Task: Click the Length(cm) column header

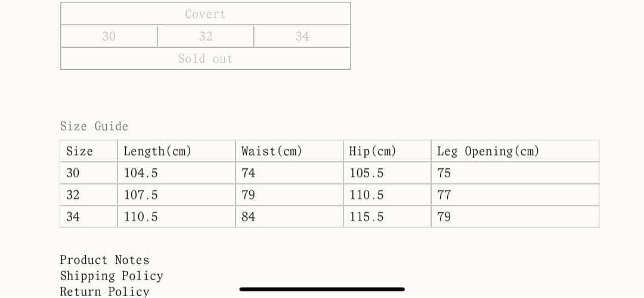Action: tap(157, 151)
